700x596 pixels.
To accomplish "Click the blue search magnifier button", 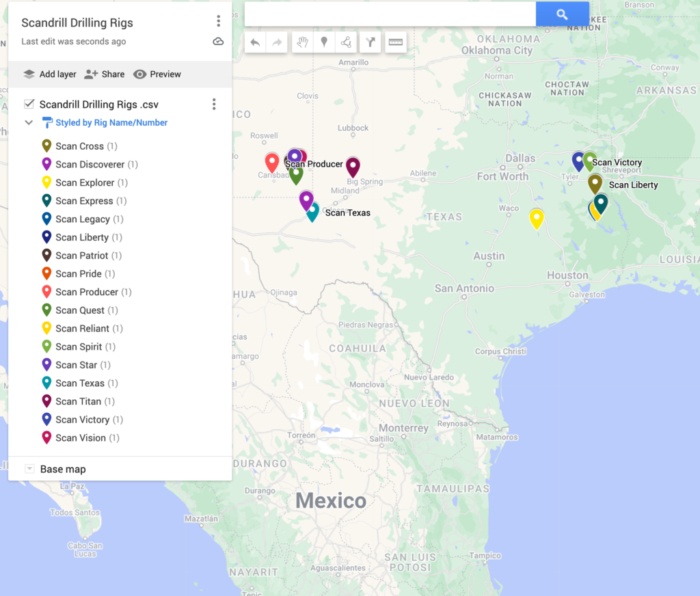I will tap(562, 14).
